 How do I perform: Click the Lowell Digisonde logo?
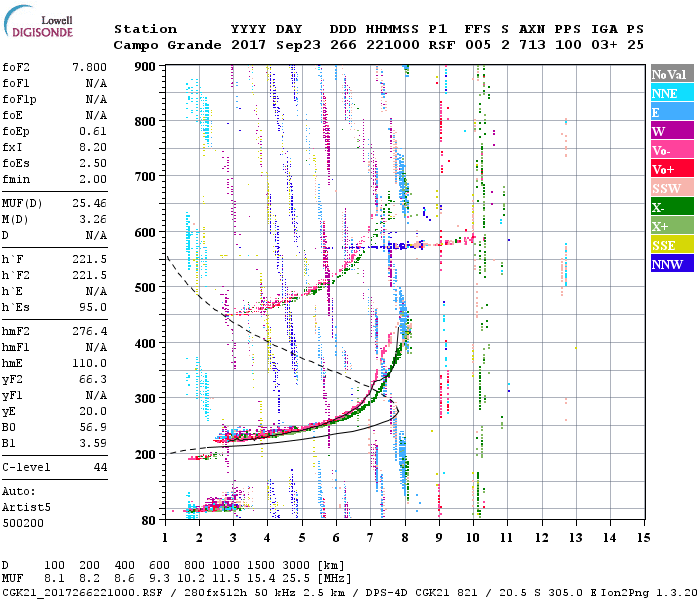pos(38,21)
